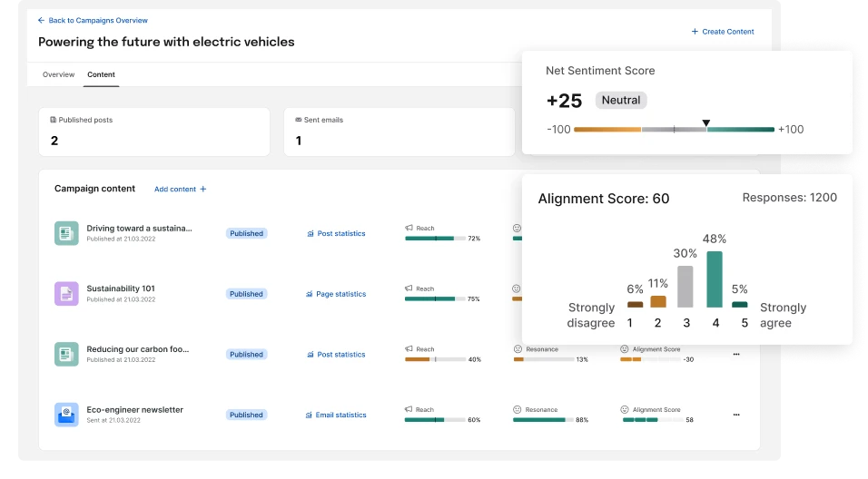Click the back arrow icon at top left
The image size is (868, 479).
tap(41, 21)
